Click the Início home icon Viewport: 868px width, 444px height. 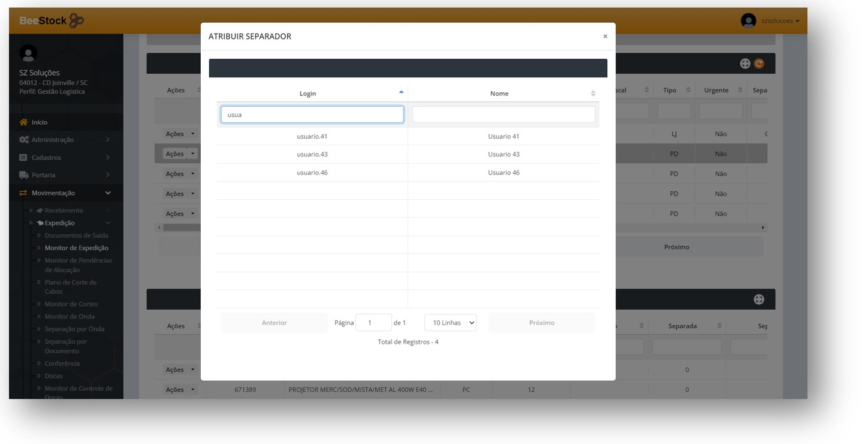(x=24, y=122)
